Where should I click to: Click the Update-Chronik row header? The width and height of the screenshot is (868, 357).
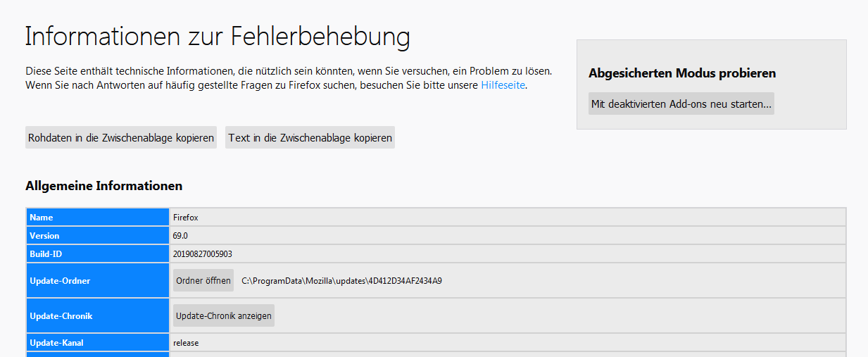(x=98, y=315)
